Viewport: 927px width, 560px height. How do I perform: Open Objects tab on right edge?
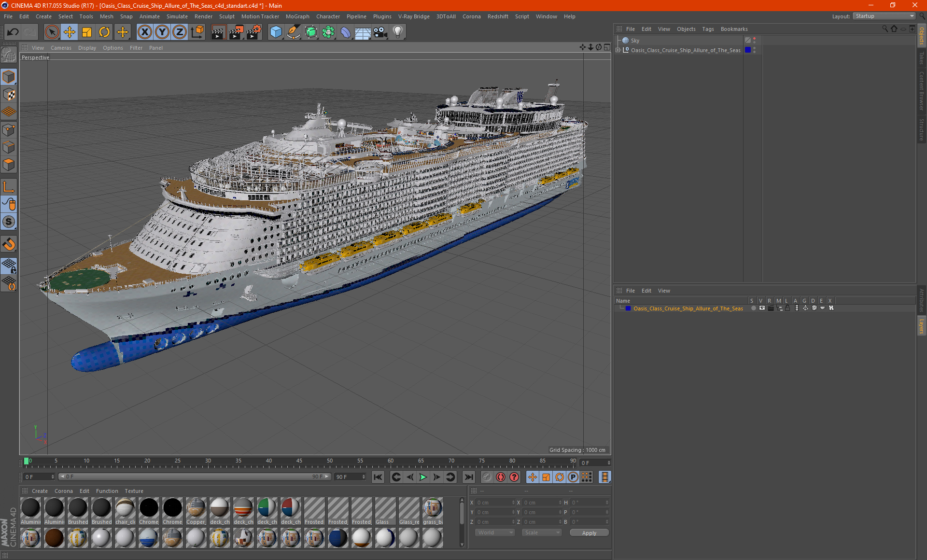(922, 36)
